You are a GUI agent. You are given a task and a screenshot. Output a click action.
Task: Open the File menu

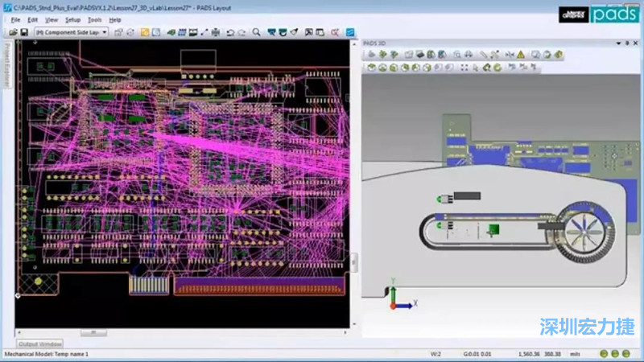[x=15, y=19]
